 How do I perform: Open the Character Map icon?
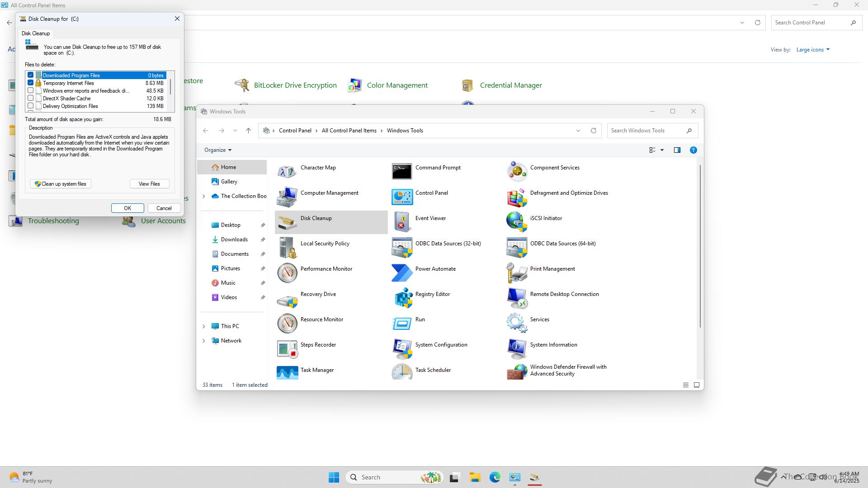pos(287,171)
